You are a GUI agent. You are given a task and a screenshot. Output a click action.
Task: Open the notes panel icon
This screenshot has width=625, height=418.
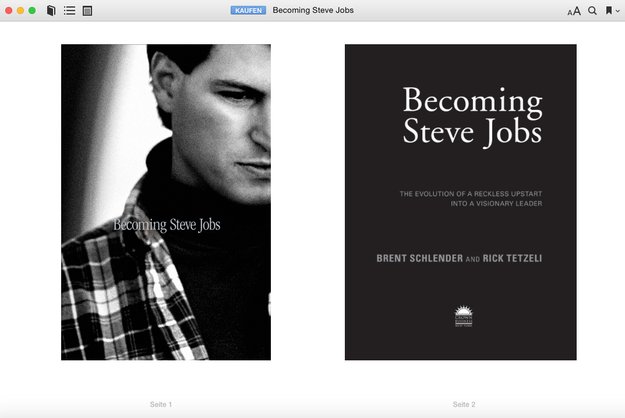87,11
